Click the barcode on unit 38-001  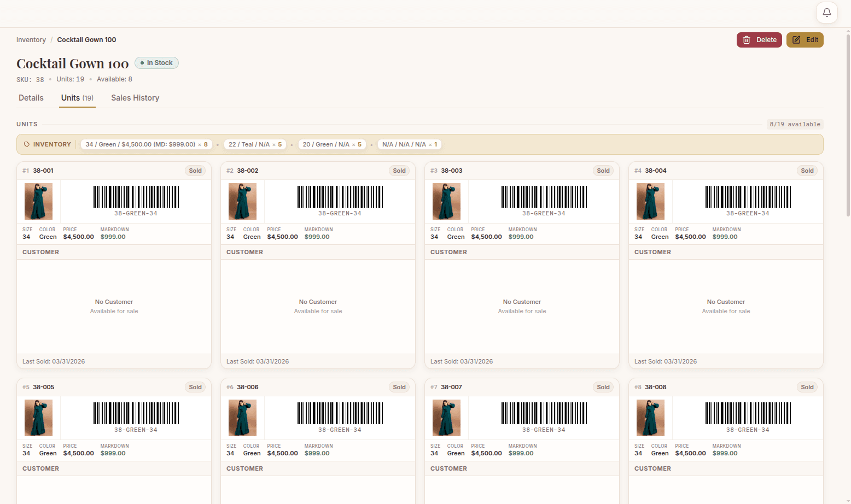(x=136, y=197)
